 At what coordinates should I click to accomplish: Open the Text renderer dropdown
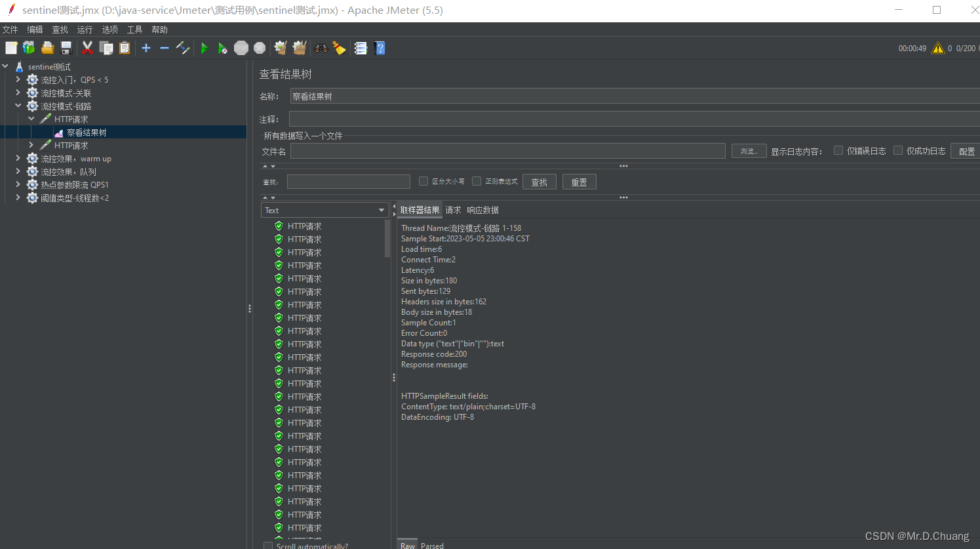(325, 210)
